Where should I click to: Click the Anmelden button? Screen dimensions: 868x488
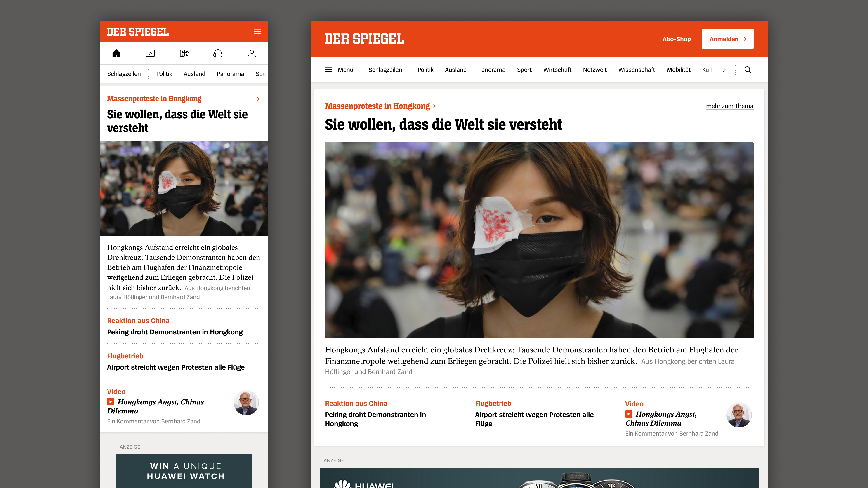[727, 39]
